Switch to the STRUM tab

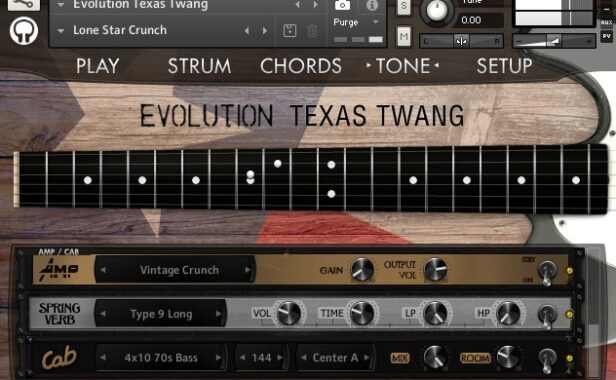click(x=199, y=66)
